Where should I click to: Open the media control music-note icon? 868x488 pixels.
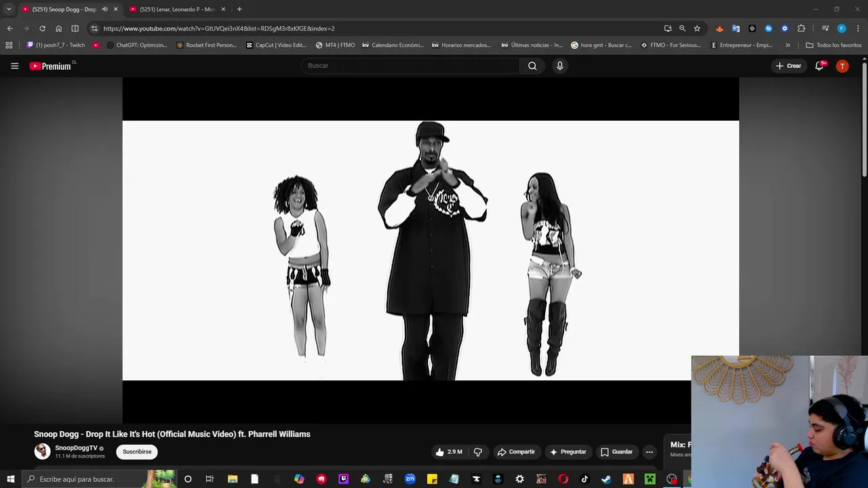[825, 28]
